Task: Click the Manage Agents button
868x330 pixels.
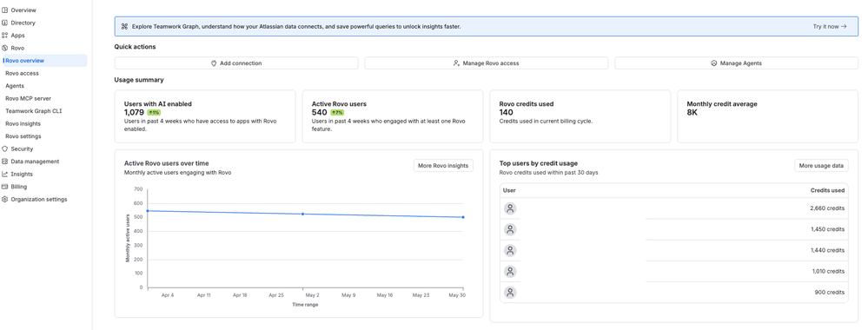Action: (x=736, y=63)
